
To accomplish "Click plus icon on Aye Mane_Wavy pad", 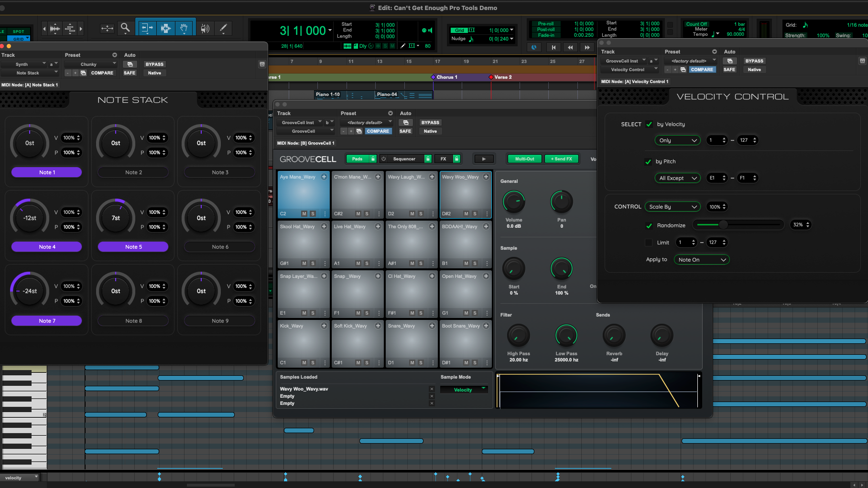I will (x=324, y=177).
